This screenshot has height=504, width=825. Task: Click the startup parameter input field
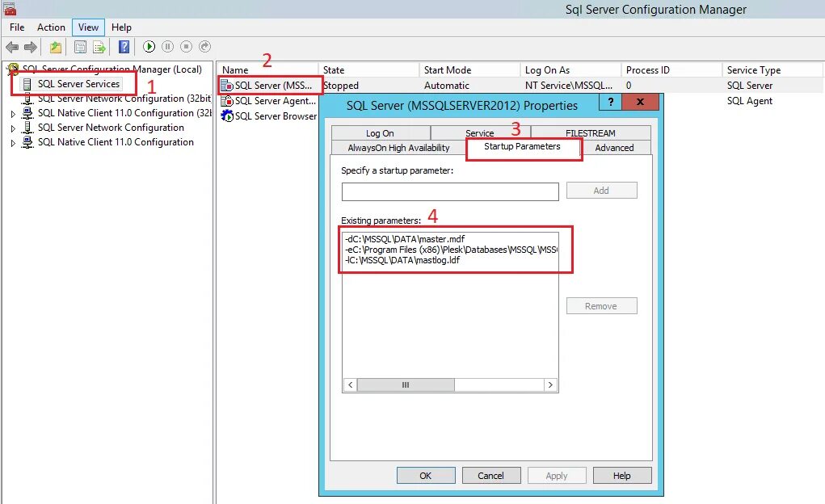pos(450,191)
